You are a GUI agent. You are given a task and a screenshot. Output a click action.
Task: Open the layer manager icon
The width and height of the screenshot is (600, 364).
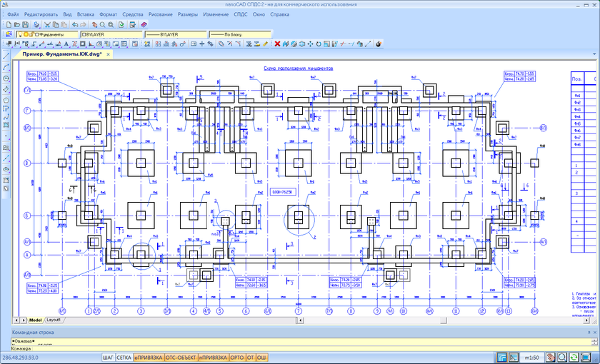click(7, 34)
